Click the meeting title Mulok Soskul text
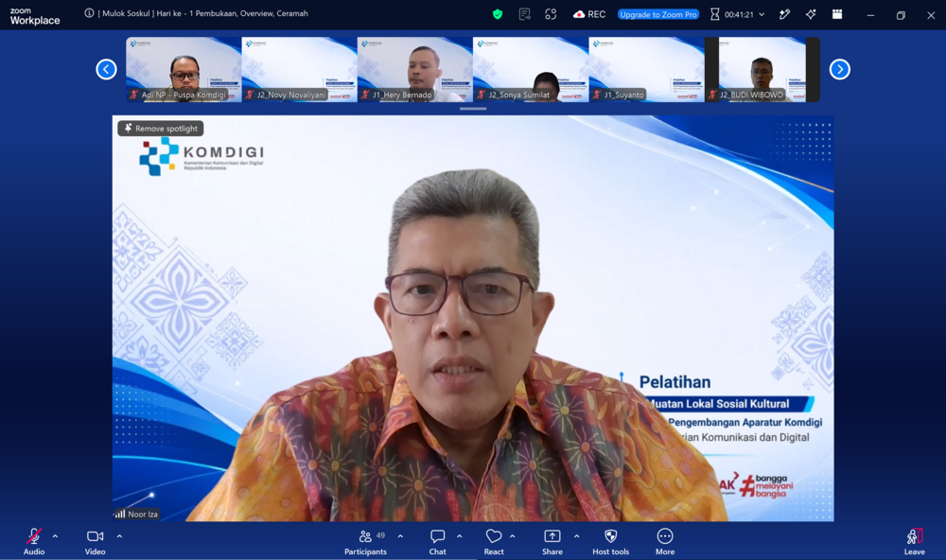The image size is (946, 560). tap(202, 13)
